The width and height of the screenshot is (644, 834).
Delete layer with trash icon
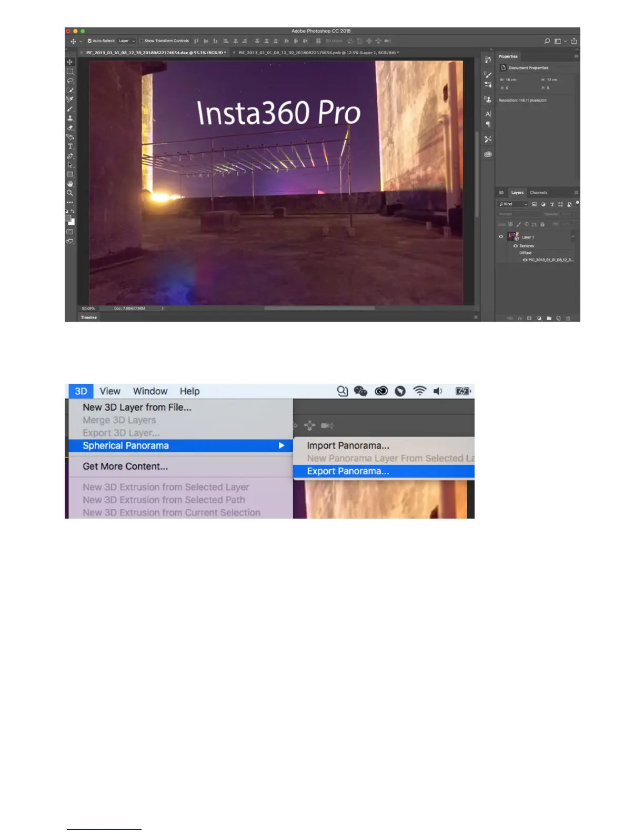tap(568, 318)
